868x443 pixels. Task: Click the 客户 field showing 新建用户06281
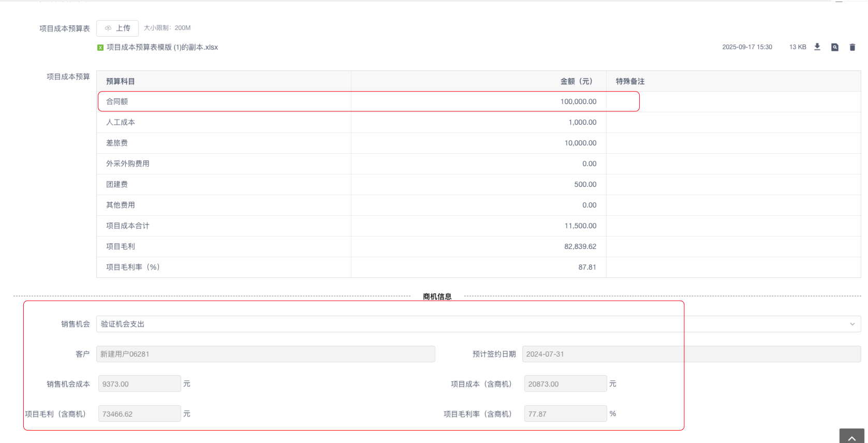266,354
